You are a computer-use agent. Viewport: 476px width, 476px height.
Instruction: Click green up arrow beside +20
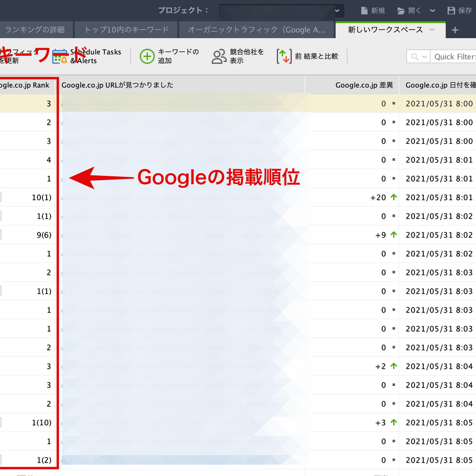coord(394,197)
